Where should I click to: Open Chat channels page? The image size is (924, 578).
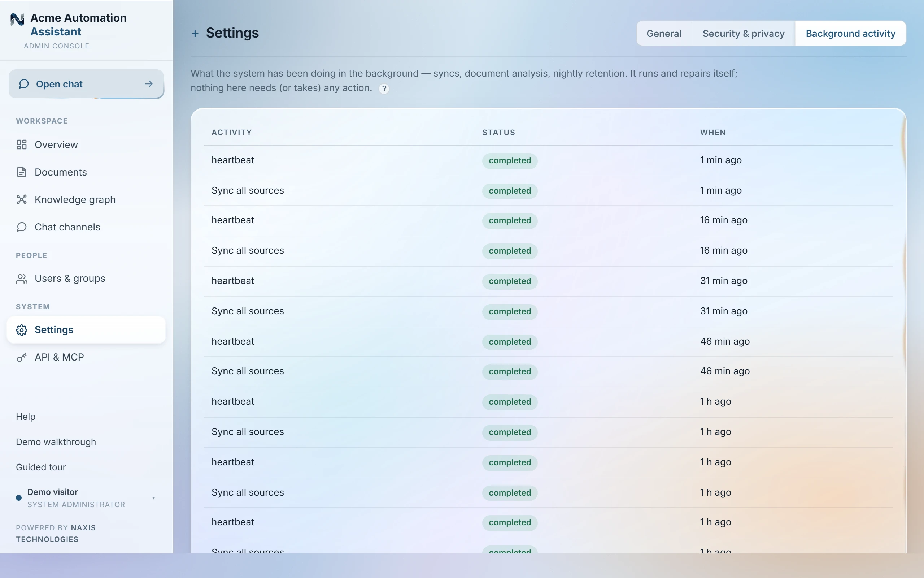[x=86, y=227]
